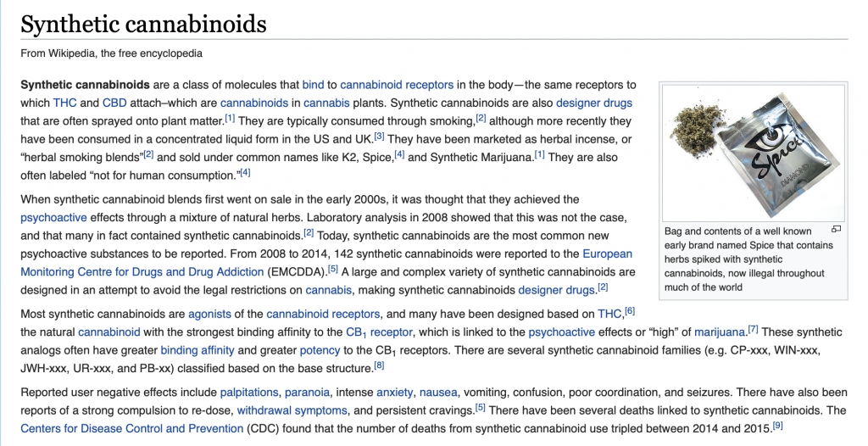Open the 'nausea' link
The height and width of the screenshot is (446, 868).
tap(438, 393)
